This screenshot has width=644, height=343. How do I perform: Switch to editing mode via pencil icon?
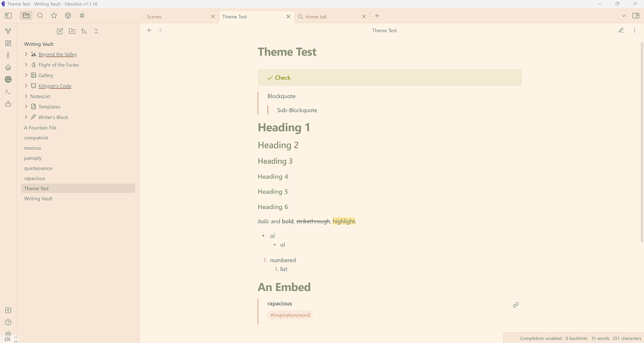click(x=621, y=30)
